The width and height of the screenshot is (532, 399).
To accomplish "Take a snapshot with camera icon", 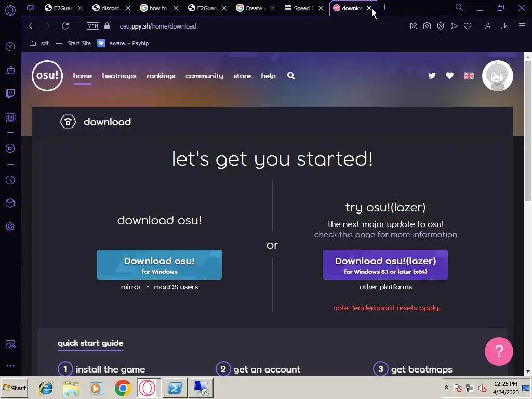I will 427,26.
